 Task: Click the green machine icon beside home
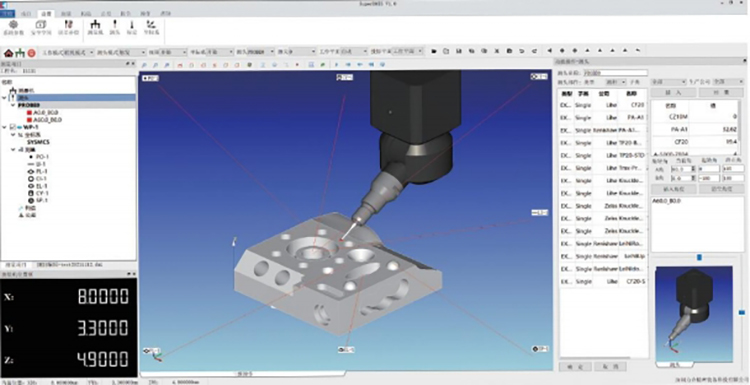coord(20,52)
